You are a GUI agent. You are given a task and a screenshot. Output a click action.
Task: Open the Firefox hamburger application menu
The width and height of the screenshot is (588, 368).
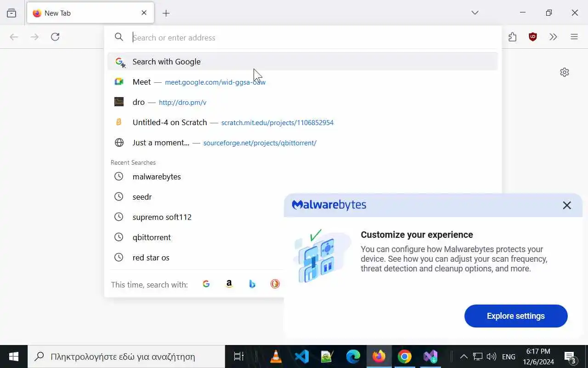(574, 37)
